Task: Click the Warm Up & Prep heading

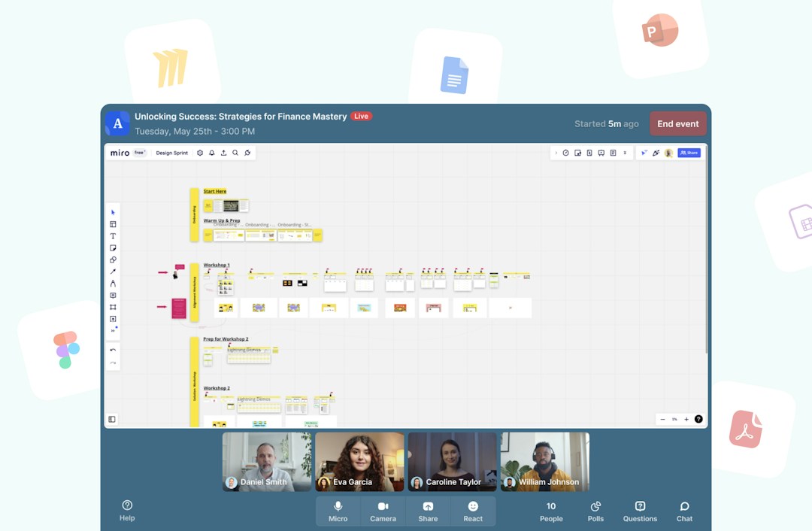Action: click(x=222, y=220)
